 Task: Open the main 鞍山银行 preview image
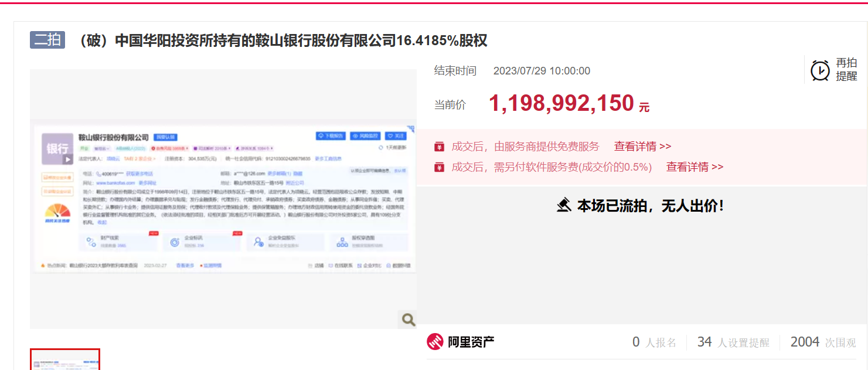[x=223, y=199]
